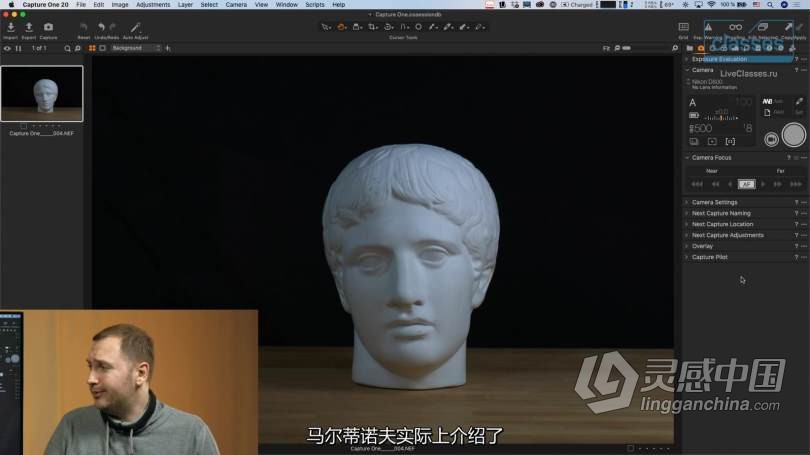This screenshot has height=455, width=810.
Task: Collapse the Camera panel
Action: (687, 70)
